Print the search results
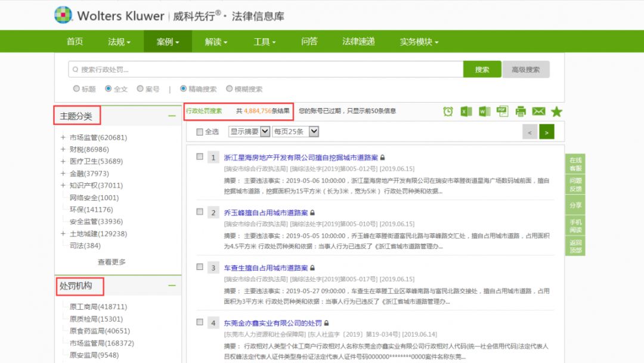Viewport: 644px width, 363px height. [521, 111]
